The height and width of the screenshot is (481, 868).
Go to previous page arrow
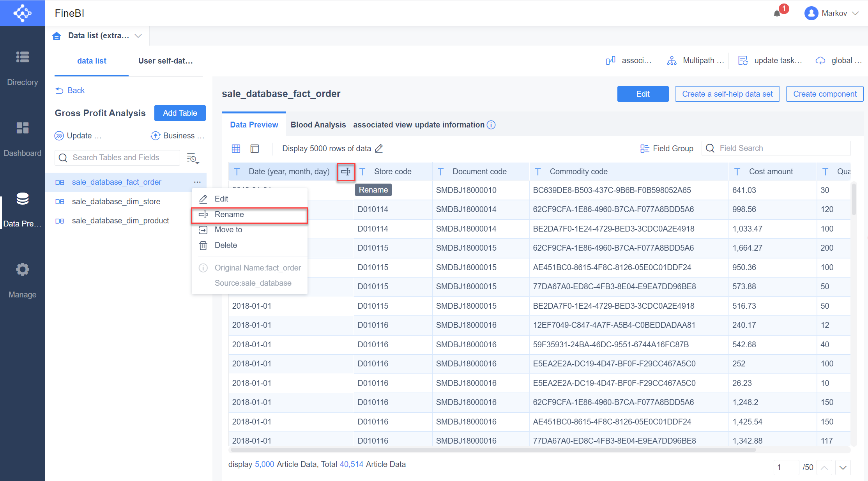pos(824,467)
